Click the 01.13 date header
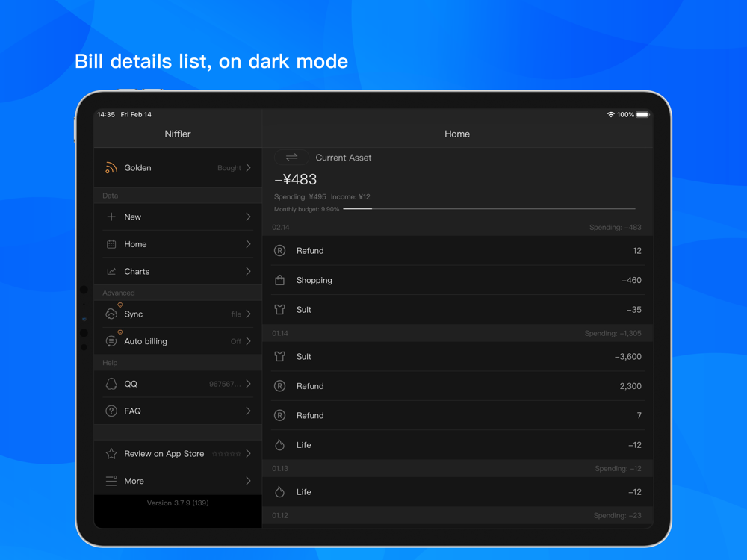The width and height of the screenshot is (747, 560). [x=280, y=469]
